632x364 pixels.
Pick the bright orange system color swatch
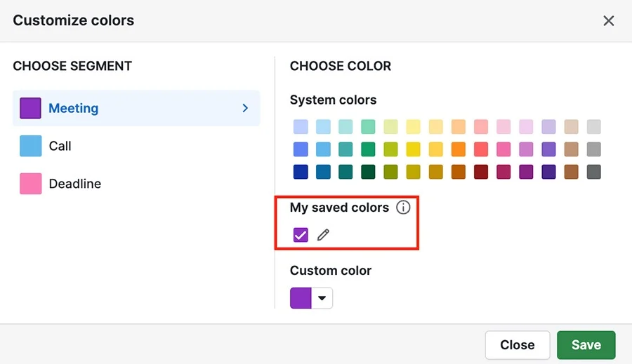coord(459,149)
